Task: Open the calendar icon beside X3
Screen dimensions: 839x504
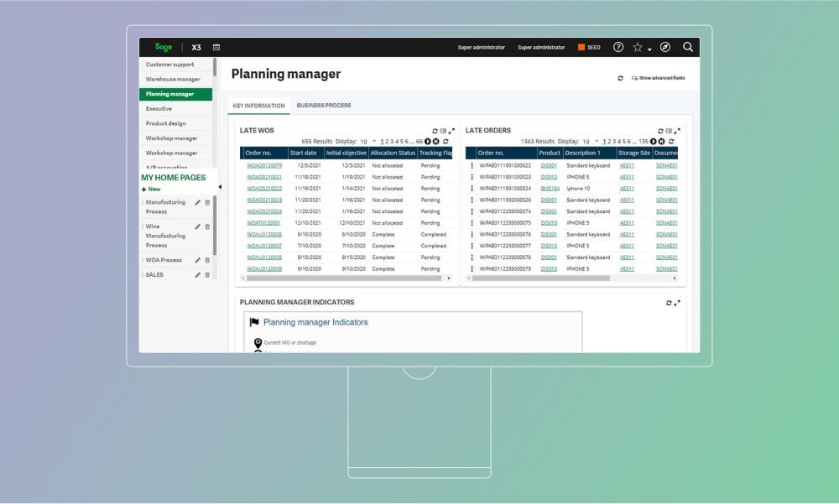Action: tap(216, 48)
